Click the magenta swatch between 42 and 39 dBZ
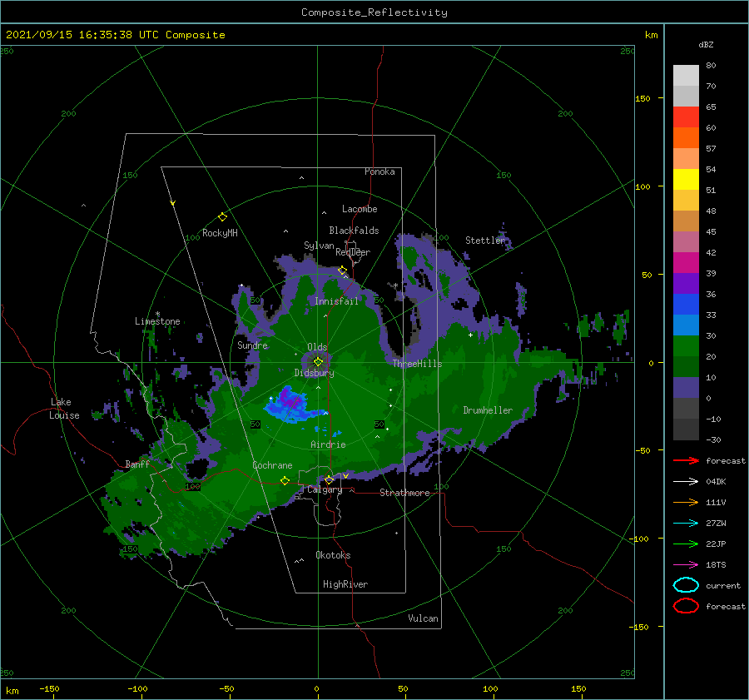This screenshot has height=700, width=749. (x=686, y=262)
